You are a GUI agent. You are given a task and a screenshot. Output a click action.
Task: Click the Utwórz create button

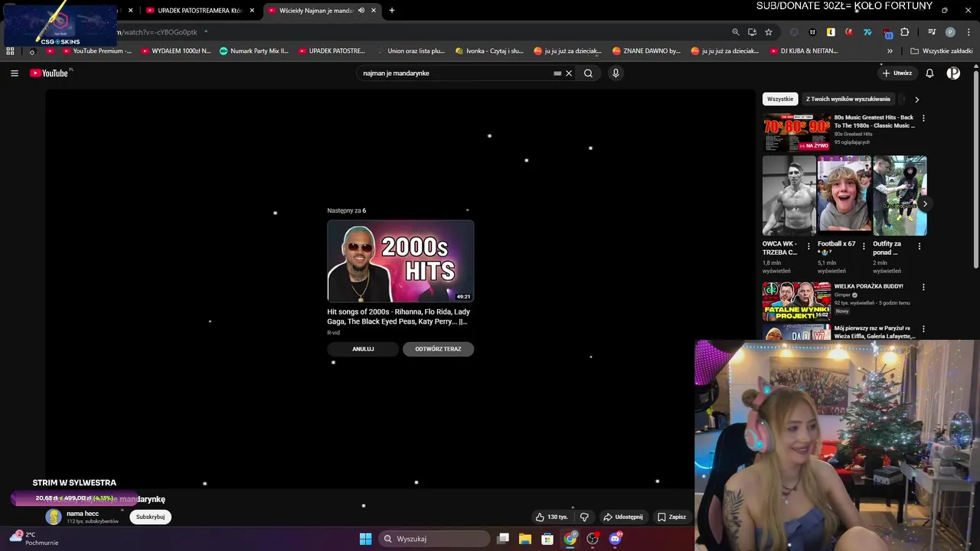coord(897,73)
